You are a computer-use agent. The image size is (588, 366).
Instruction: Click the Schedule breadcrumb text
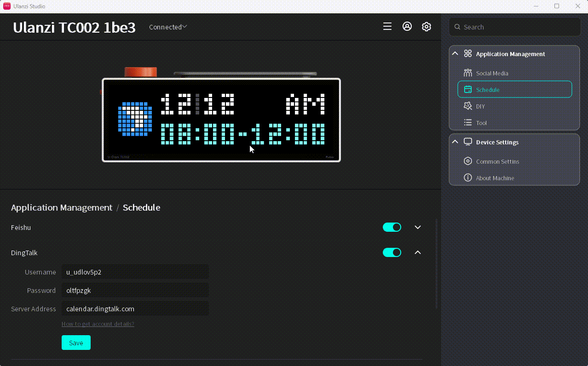click(x=141, y=207)
